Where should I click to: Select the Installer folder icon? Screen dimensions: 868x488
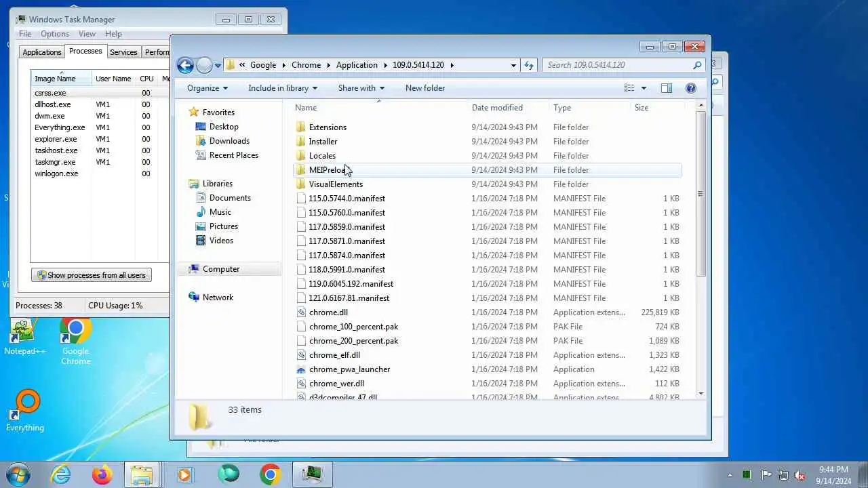point(301,142)
